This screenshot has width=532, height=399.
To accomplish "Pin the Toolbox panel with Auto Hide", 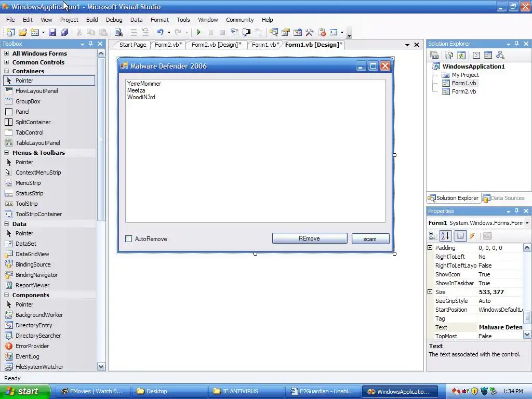I will 90,44.
